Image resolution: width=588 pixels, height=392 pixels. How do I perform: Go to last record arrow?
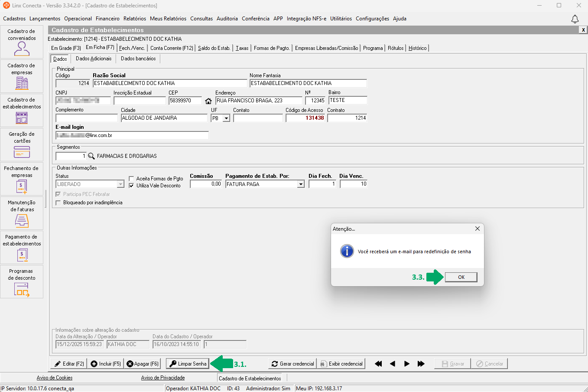421,364
